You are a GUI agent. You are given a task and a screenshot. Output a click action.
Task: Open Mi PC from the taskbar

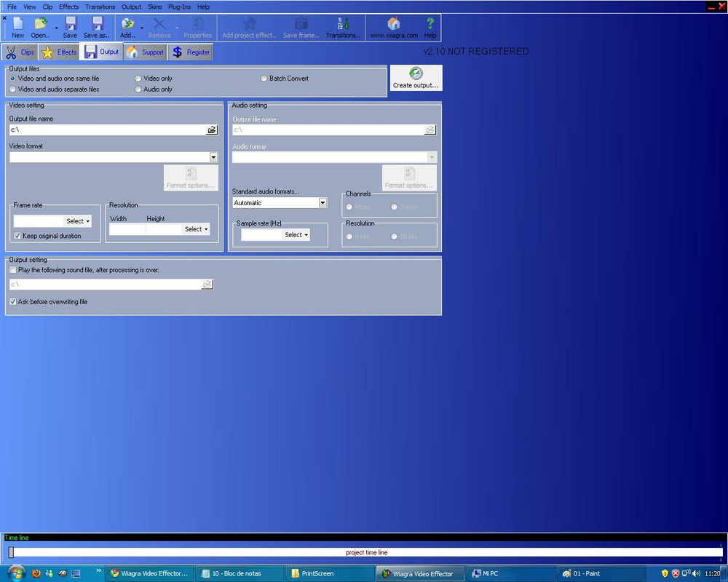tap(510, 574)
